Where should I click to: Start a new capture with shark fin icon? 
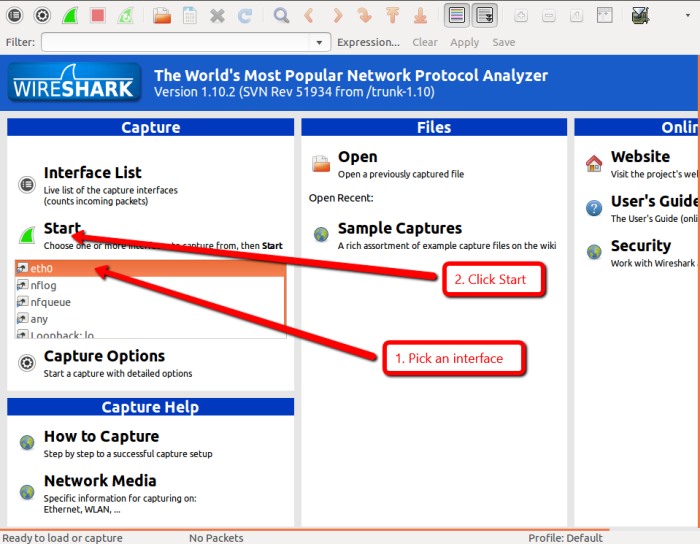(70, 16)
